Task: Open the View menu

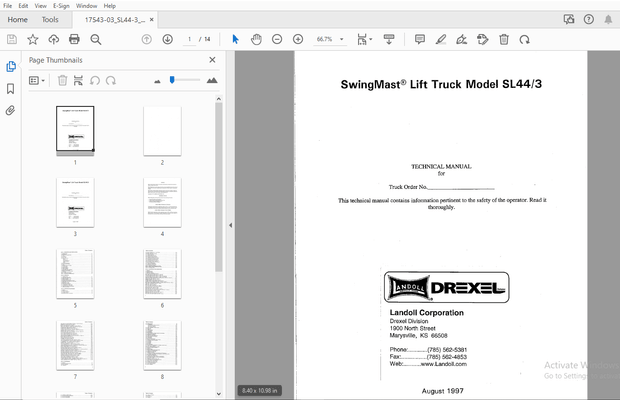Action: [x=40, y=6]
